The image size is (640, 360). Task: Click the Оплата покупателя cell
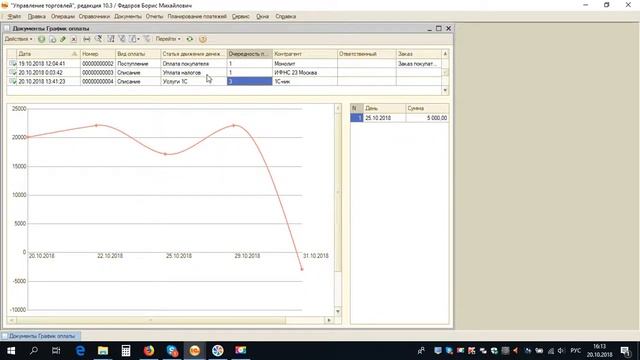coord(193,64)
